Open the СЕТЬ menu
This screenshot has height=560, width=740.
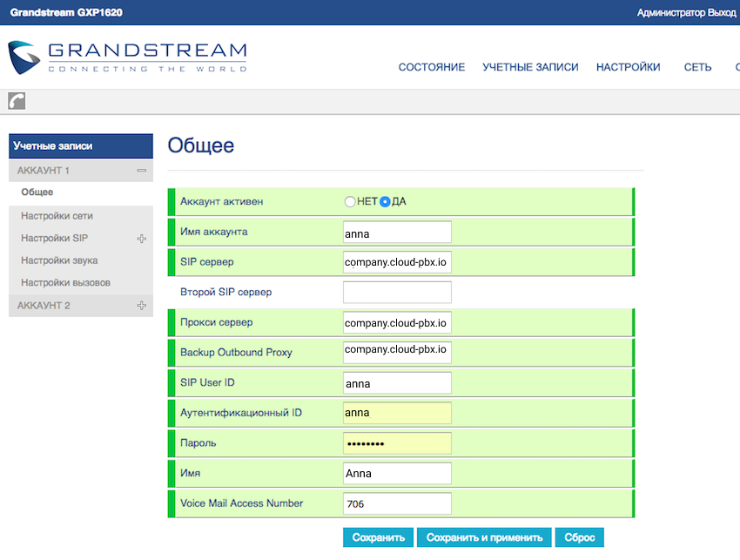click(x=697, y=67)
